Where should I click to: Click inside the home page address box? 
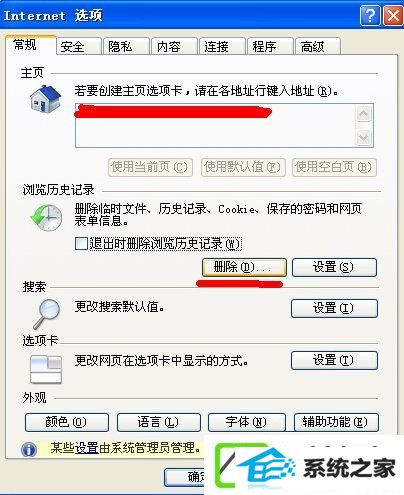point(215,125)
